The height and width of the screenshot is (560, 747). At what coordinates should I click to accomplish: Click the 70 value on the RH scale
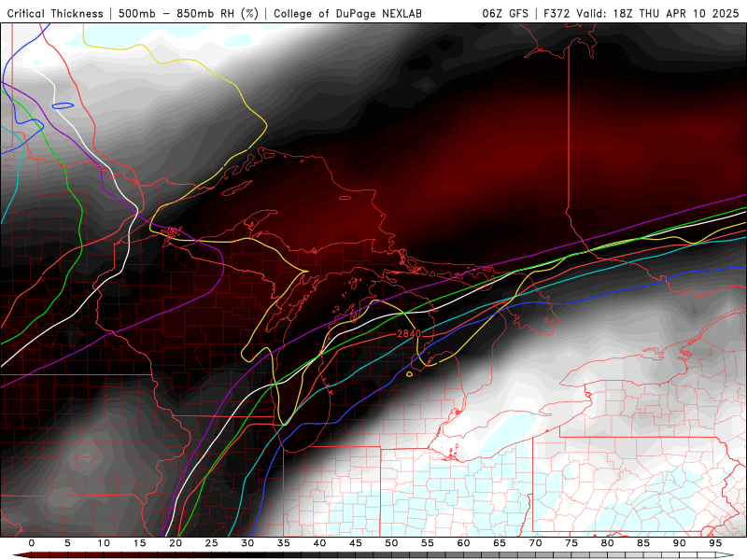pos(535,543)
